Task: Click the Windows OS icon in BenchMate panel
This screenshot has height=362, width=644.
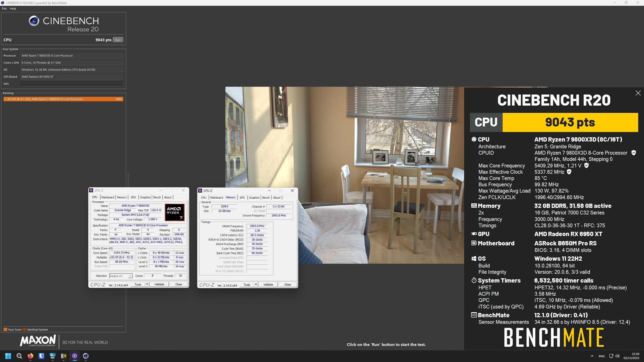Action: [474, 259]
